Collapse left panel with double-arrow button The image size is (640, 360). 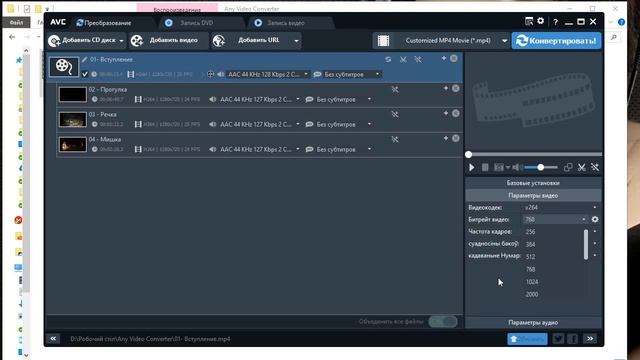click(x=53, y=338)
